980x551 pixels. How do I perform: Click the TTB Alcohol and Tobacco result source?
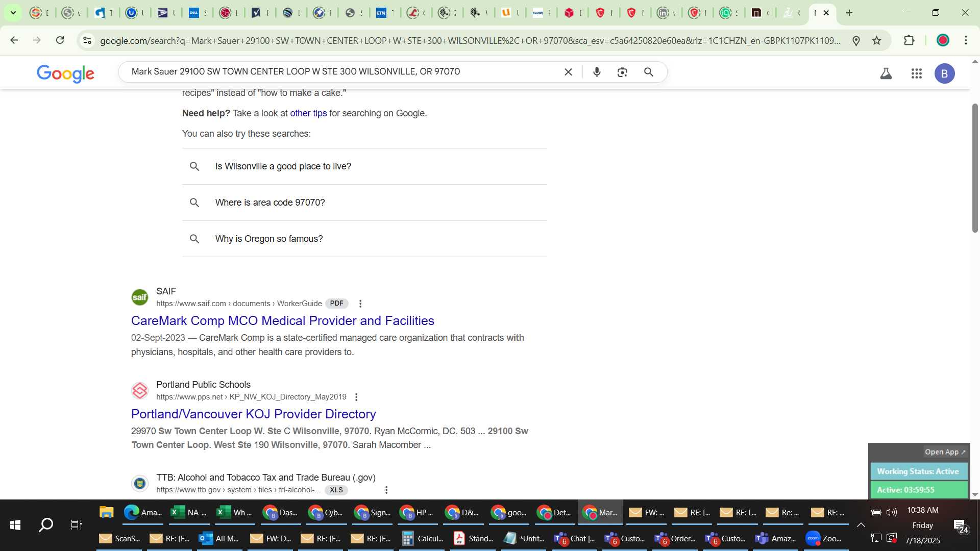coord(266,478)
